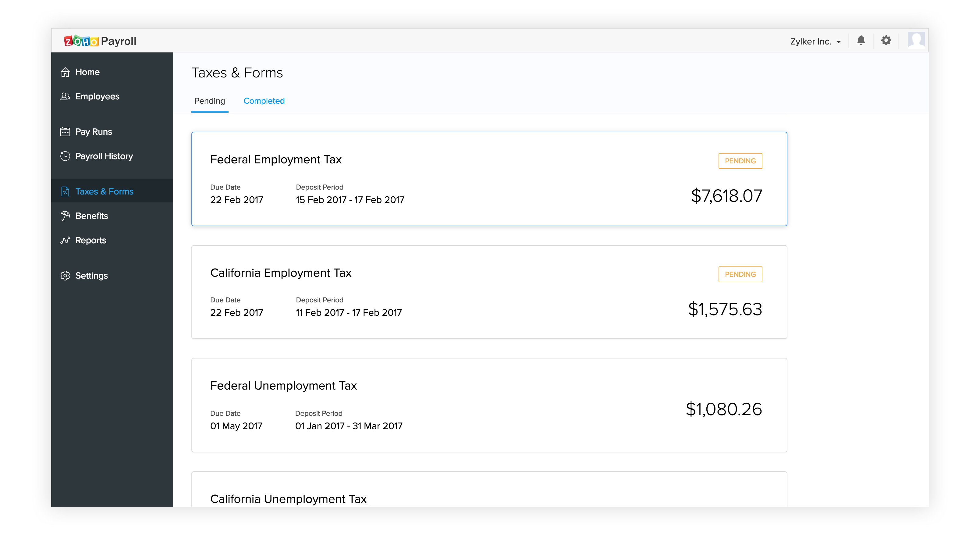
Task: Click the Home house icon in sidebar
Action: pyautogui.click(x=65, y=72)
